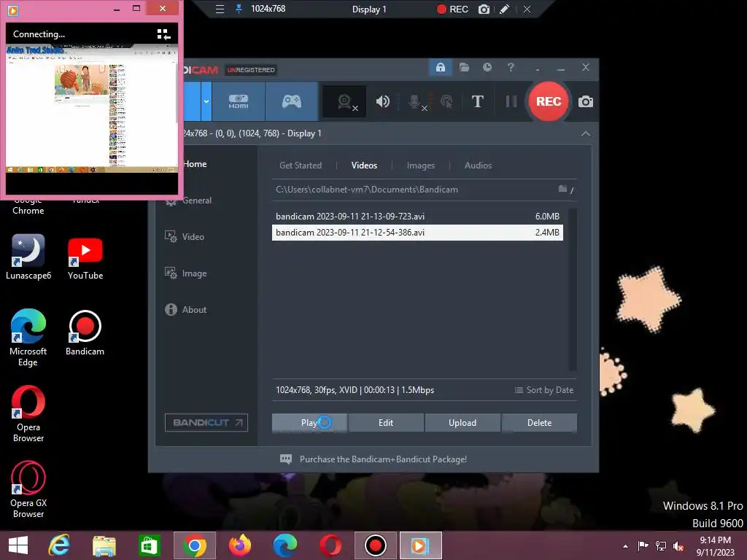The height and width of the screenshot is (560, 747).
Task: Select bandicam 21-12-54-386.avi file
Action: (417, 233)
